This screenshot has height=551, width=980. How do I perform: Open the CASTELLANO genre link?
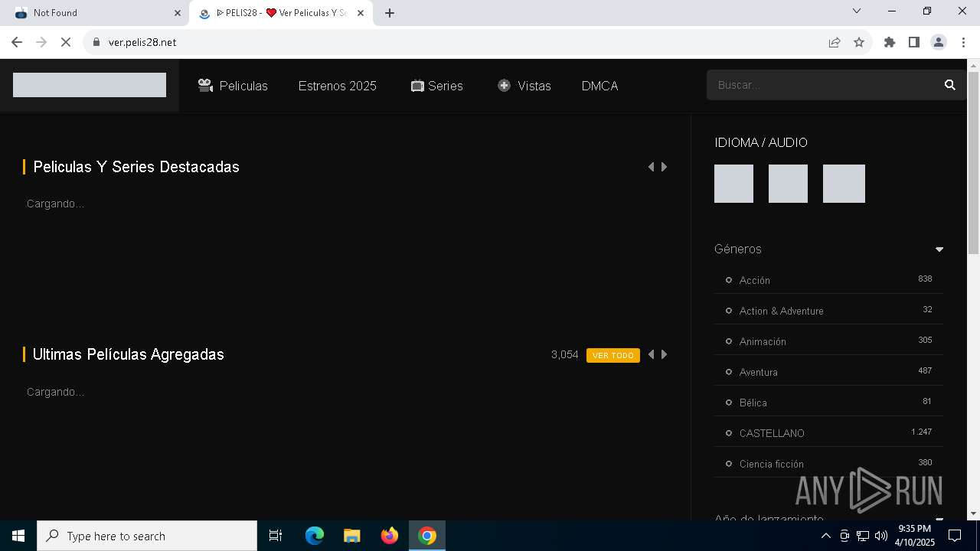772,433
